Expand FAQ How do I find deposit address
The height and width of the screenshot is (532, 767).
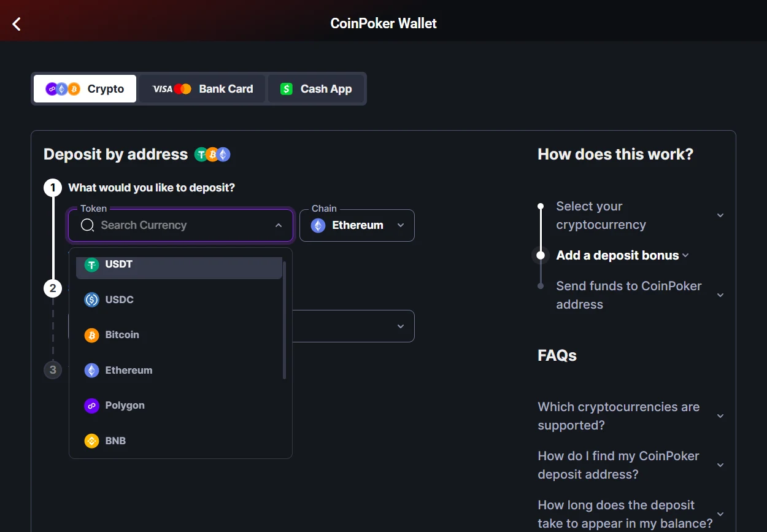(x=631, y=465)
